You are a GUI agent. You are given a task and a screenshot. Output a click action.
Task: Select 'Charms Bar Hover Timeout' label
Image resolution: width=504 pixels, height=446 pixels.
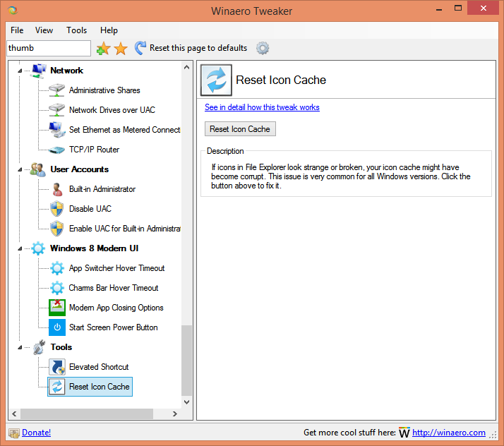point(114,288)
